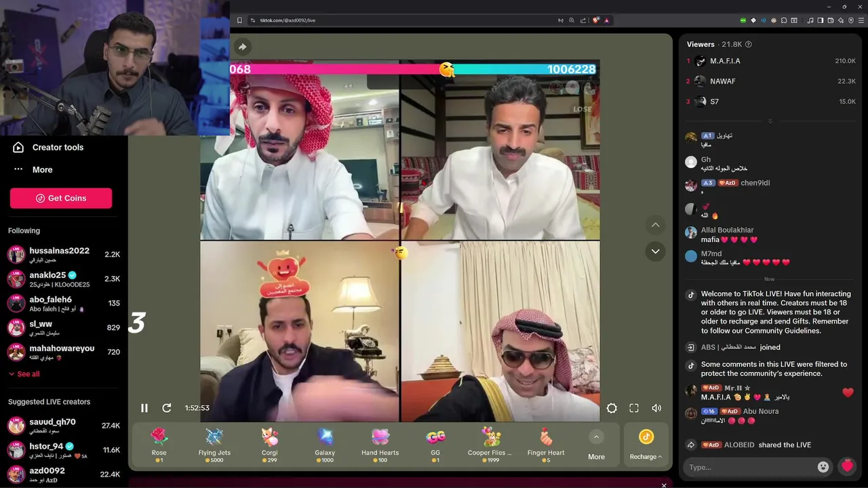Expand See all following list
The image size is (868, 488).
24,374
